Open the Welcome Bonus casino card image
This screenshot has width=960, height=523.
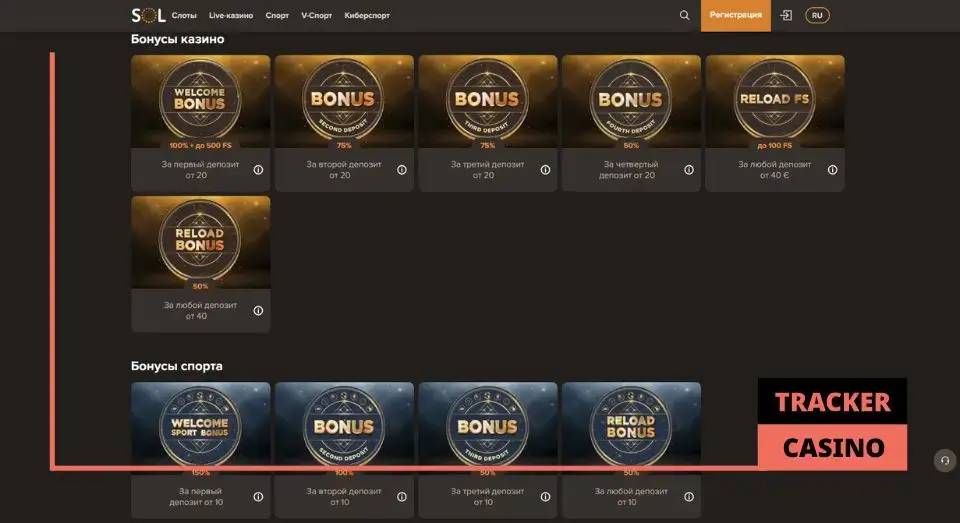click(x=201, y=102)
